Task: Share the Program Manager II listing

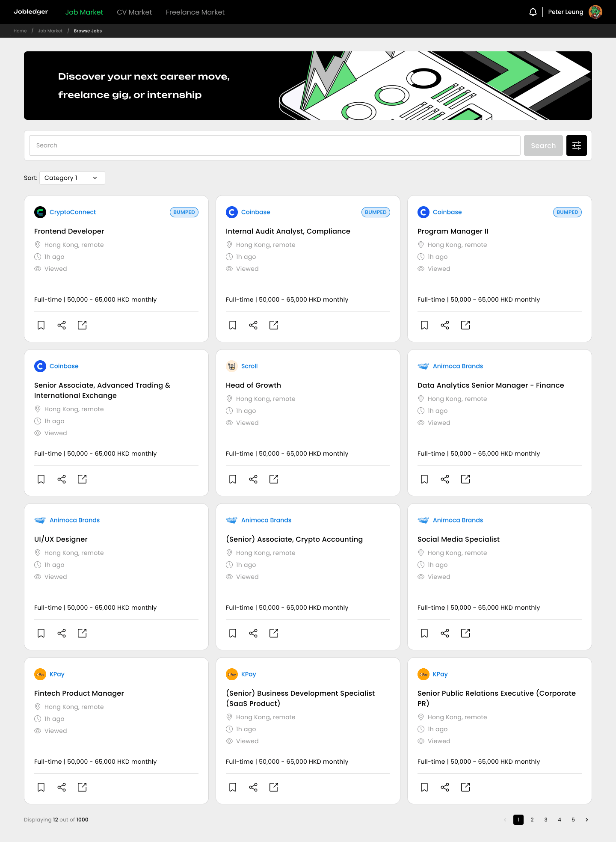Action: pos(445,325)
